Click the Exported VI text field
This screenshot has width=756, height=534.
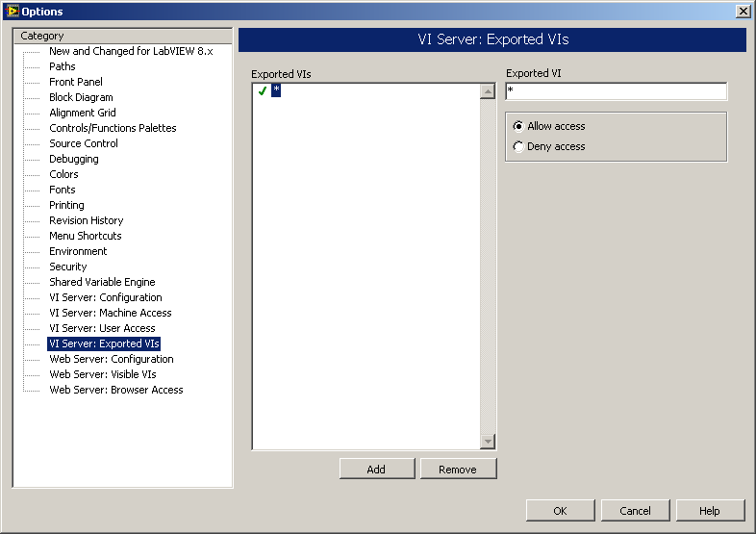pos(617,91)
